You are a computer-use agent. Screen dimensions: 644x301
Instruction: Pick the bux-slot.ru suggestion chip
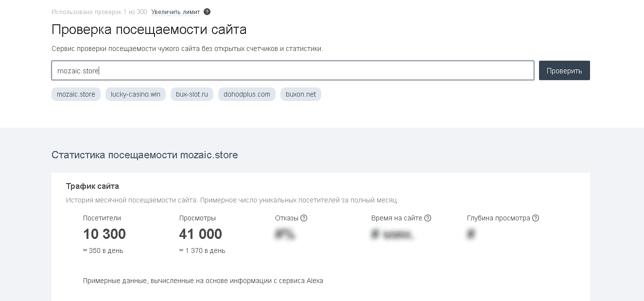(x=192, y=94)
